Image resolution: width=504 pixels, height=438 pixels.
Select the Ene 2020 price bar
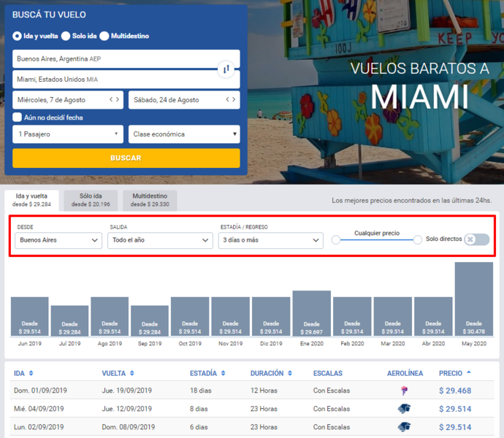click(x=312, y=313)
